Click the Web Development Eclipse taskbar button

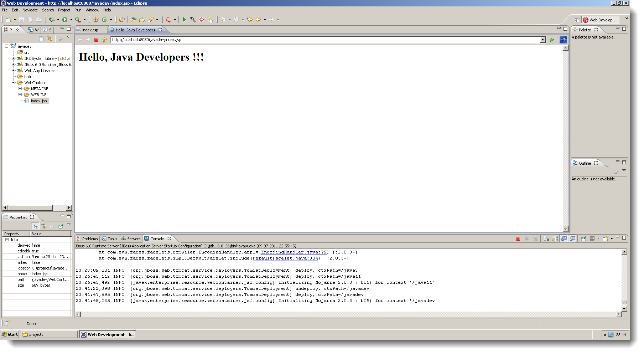107,334
